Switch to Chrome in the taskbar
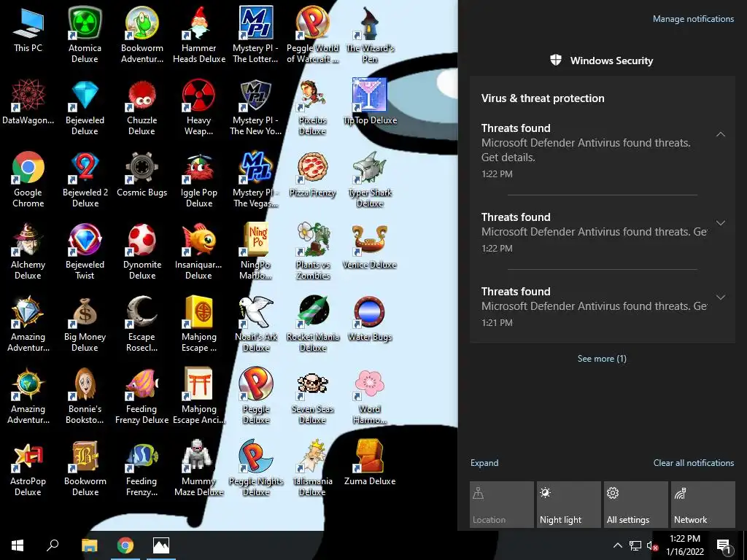 [125, 545]
